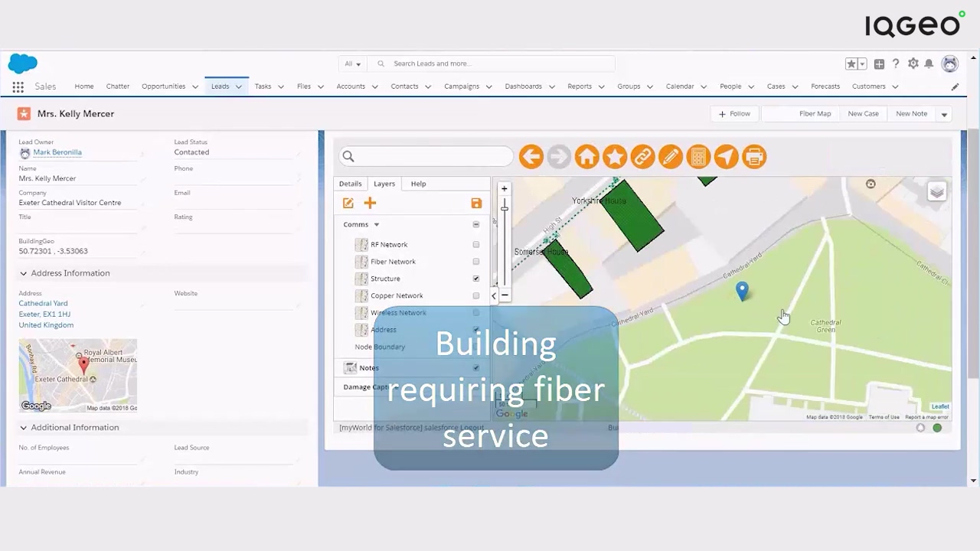Save layers with the floppy disk icon
The width and height of the screenshot is (980, 551).
pos(476,203)
